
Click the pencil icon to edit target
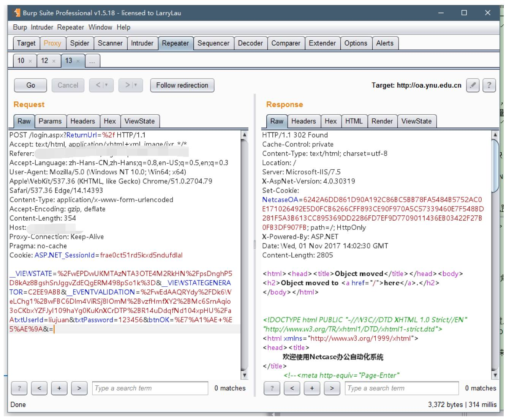473,85
